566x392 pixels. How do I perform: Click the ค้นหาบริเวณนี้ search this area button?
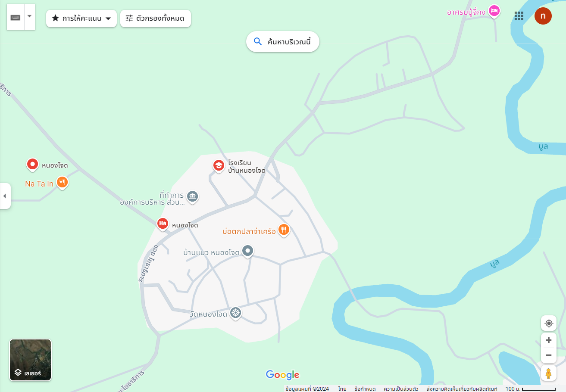point(283,42)
